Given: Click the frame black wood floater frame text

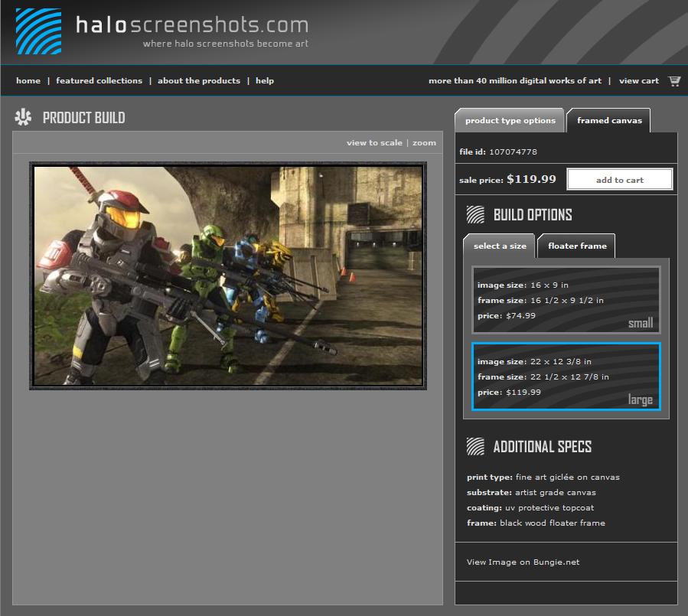Looking at the screenshot, I should click(x=536, y=523).
